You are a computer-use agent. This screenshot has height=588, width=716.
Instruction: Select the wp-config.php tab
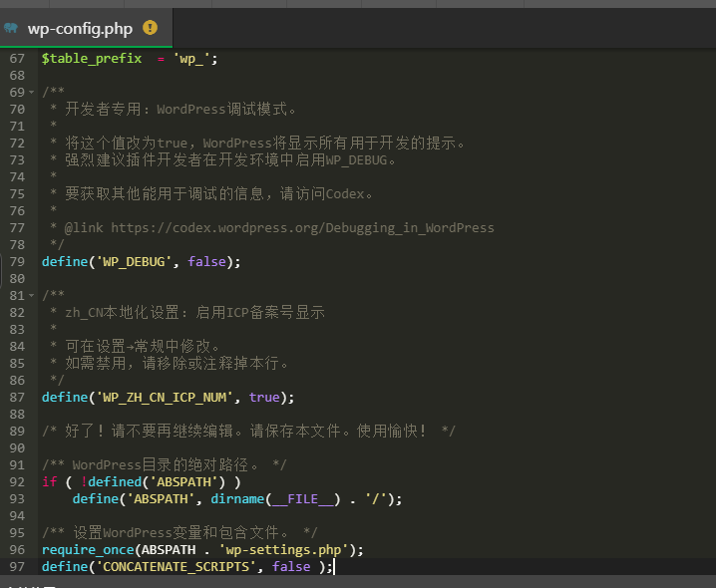[86, 28]
